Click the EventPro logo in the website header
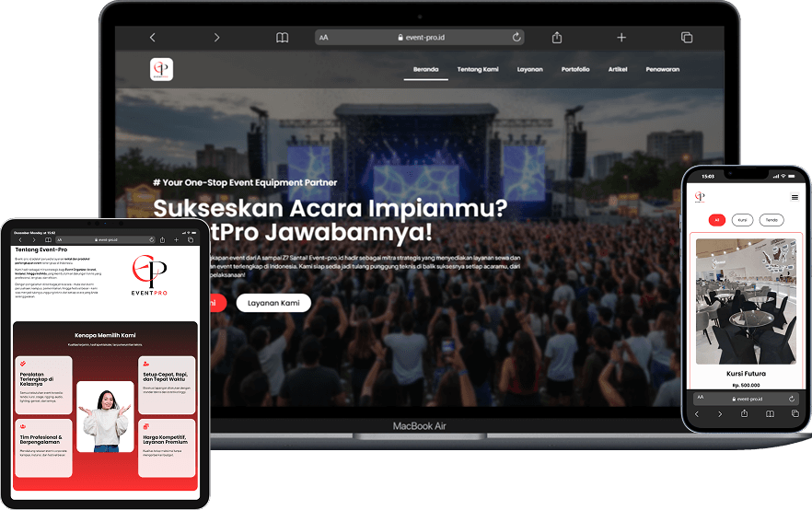 pyautogui.click(x=161, y=70)
